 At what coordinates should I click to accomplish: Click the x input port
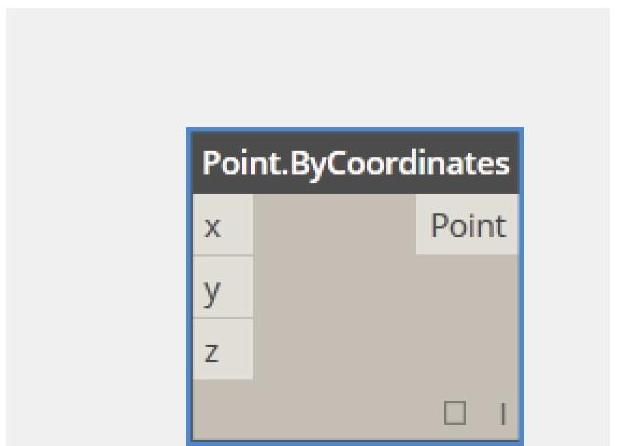pos(223,225)
